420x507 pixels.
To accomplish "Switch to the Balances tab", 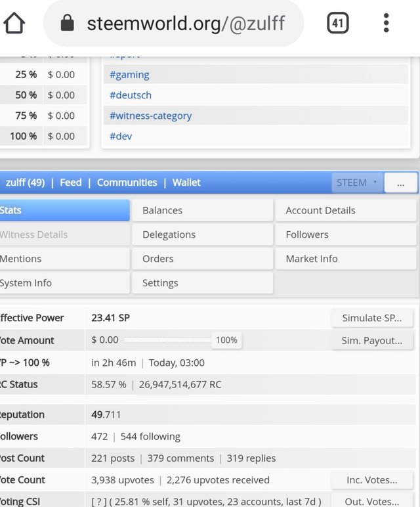I will [x=203, y=210].
